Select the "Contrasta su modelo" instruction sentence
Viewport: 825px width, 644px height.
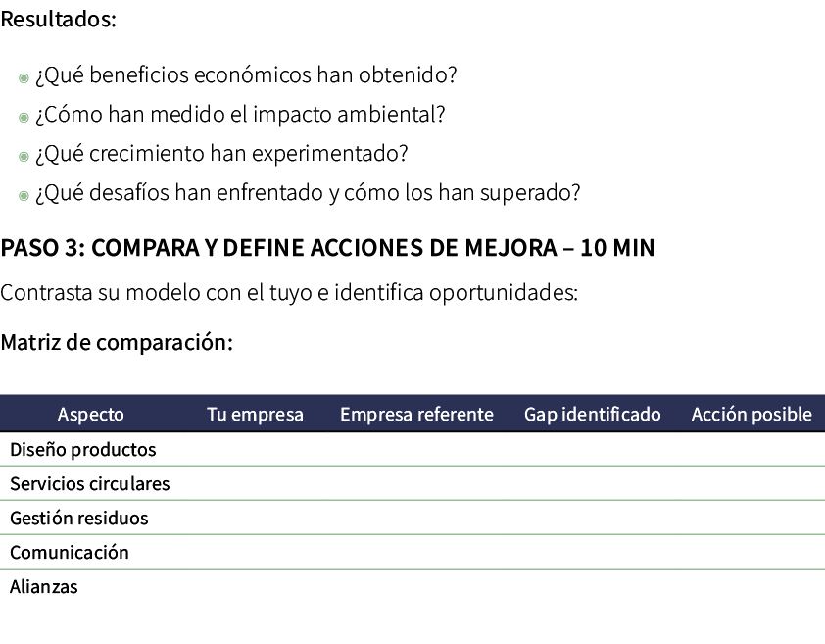coord(289,293)
